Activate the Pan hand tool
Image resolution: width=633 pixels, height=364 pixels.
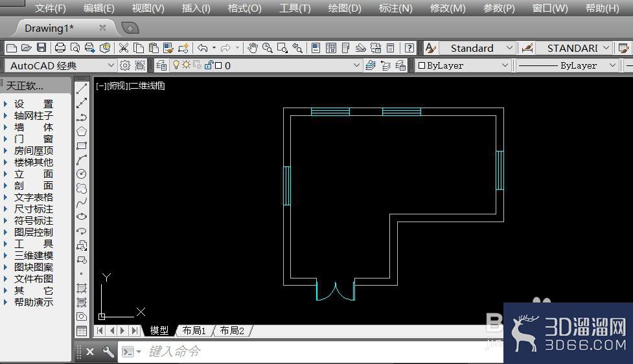[x=253, y=48]
